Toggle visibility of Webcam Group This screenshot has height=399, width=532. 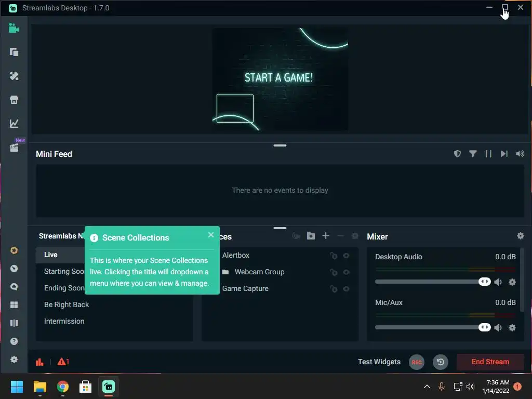(x=346, y=272)
